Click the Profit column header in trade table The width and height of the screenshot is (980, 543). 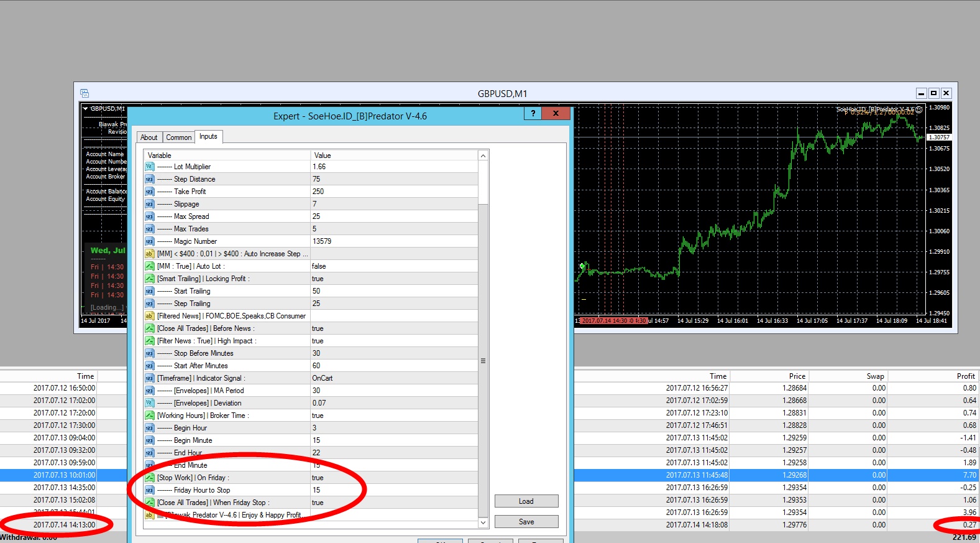(934, 376)
